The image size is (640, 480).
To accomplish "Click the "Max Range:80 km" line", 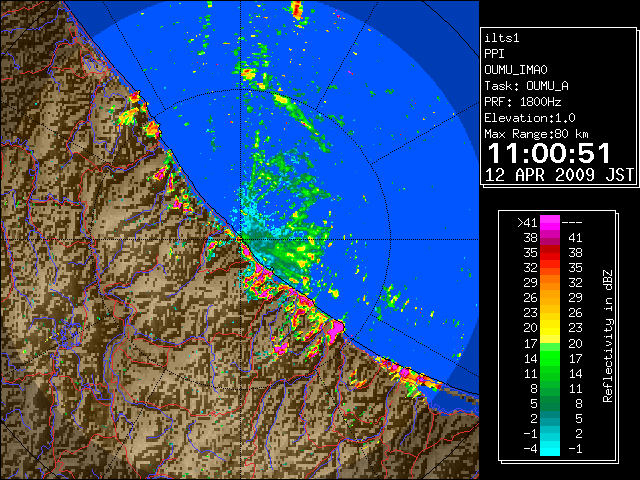I will coord(537,134).
